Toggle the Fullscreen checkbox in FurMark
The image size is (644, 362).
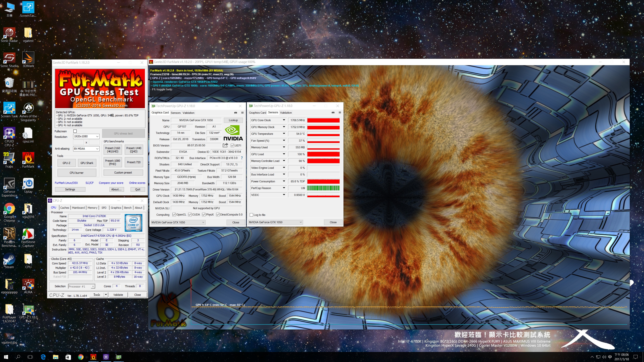[75, 131]
